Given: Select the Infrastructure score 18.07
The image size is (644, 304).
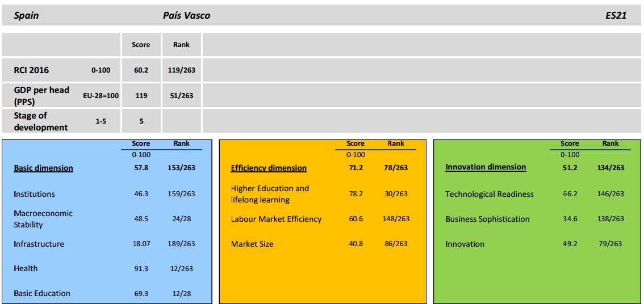Looking at the screenshot, I should click(x=141, y=244).
